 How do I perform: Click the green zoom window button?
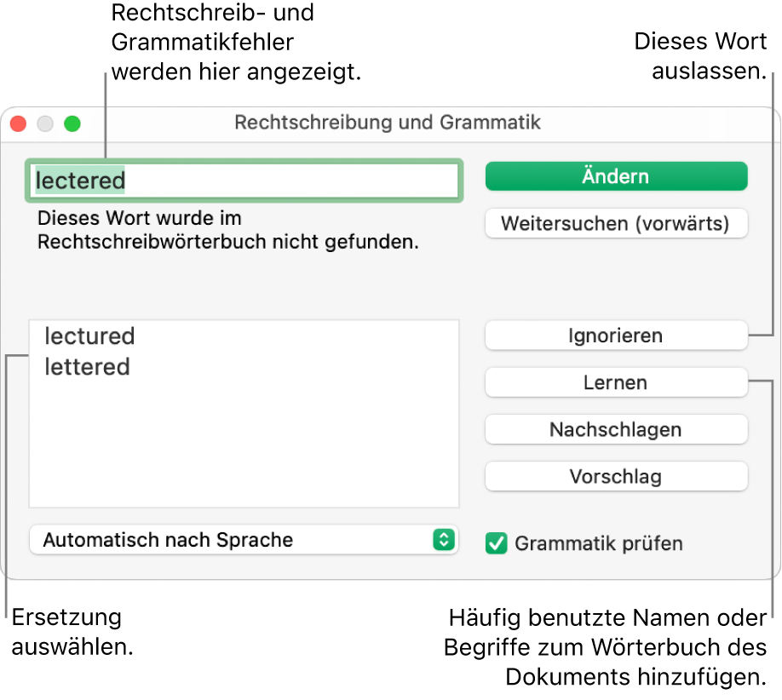[x=72, y=123]
